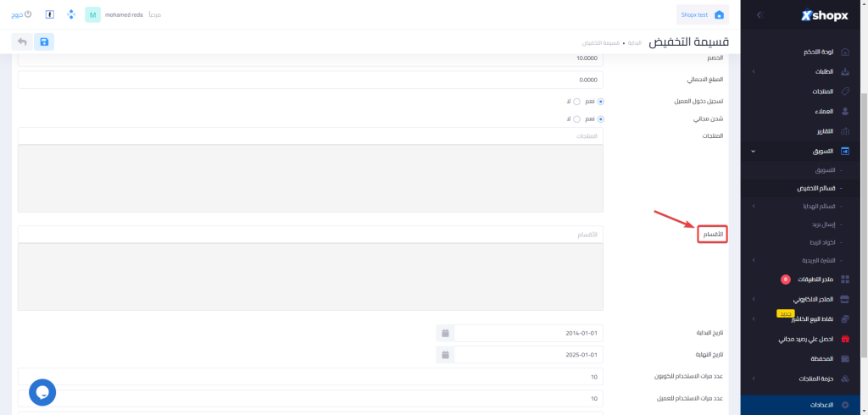The width and height of the screenshot is (868, 415).
Task: Open the calendar icon for تاريخ النهاية
Action: 445,354
